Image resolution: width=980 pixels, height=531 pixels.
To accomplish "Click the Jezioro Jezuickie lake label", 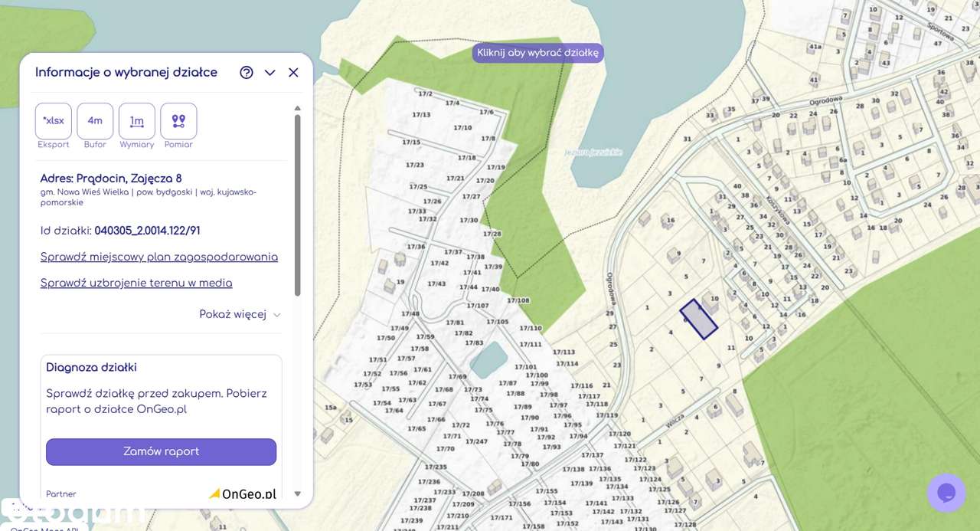I will click(x=593, y=152).
